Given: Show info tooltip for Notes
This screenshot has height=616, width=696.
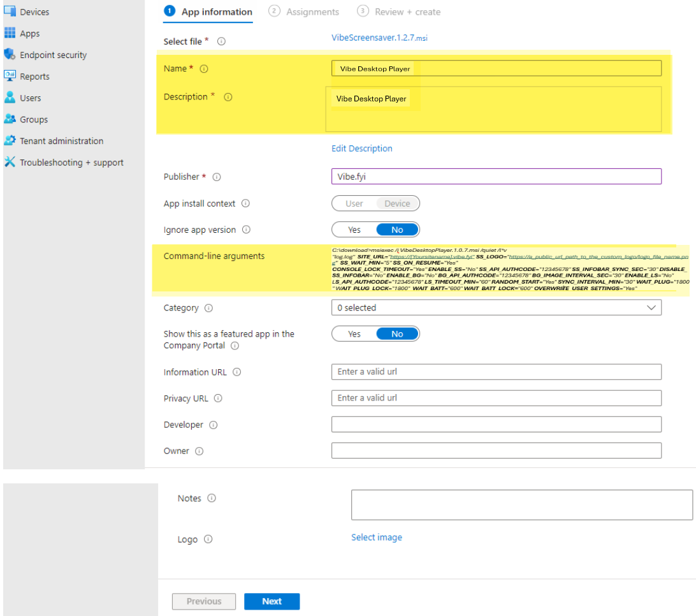Looking at the screenshot, I should (x=212, y=498).
